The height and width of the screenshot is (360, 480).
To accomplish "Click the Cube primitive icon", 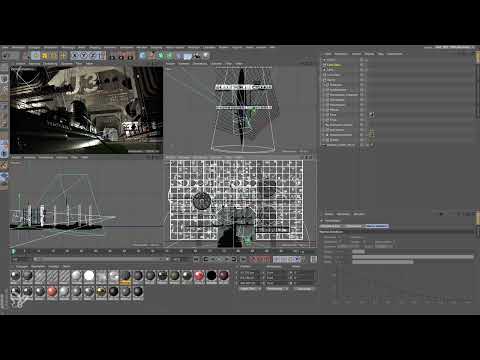I will (x=143, y=56).
